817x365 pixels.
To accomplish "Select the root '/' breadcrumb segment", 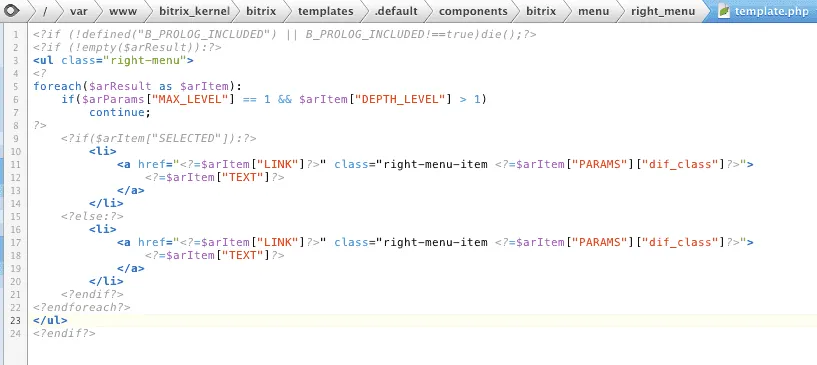I will tap(45, 11).
